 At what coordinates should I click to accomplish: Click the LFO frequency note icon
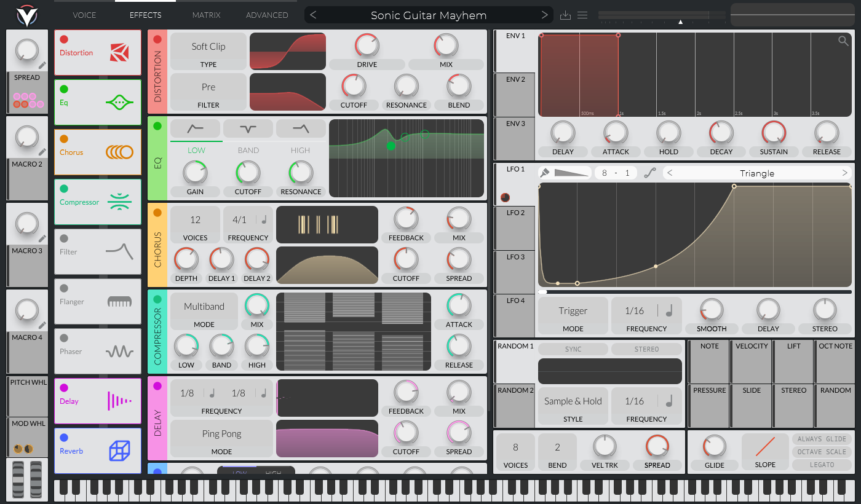(669, 310)
